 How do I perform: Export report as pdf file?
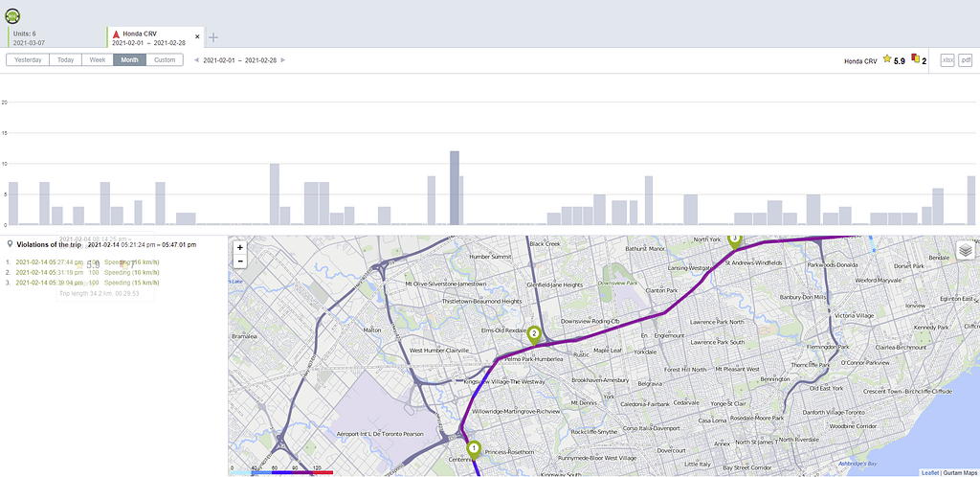966,60
